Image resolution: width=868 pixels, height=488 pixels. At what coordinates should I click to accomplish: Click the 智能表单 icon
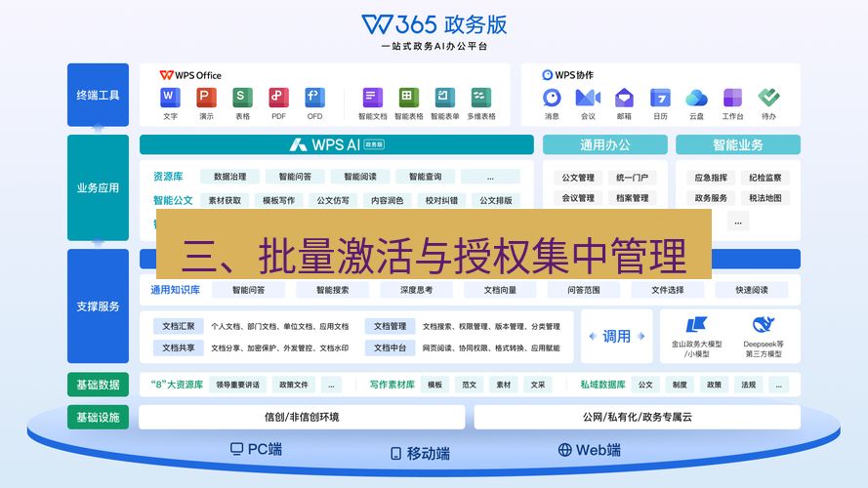point(444,98)
